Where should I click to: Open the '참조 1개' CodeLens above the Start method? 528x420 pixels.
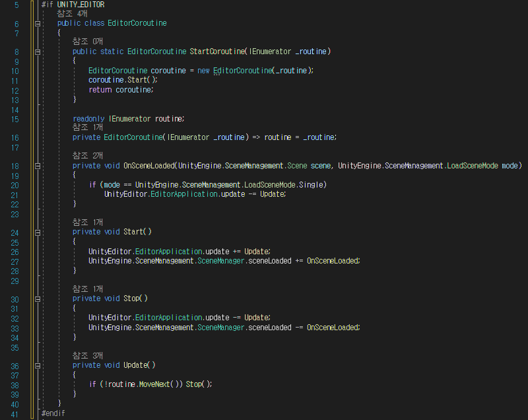click(x=88, y=223)
